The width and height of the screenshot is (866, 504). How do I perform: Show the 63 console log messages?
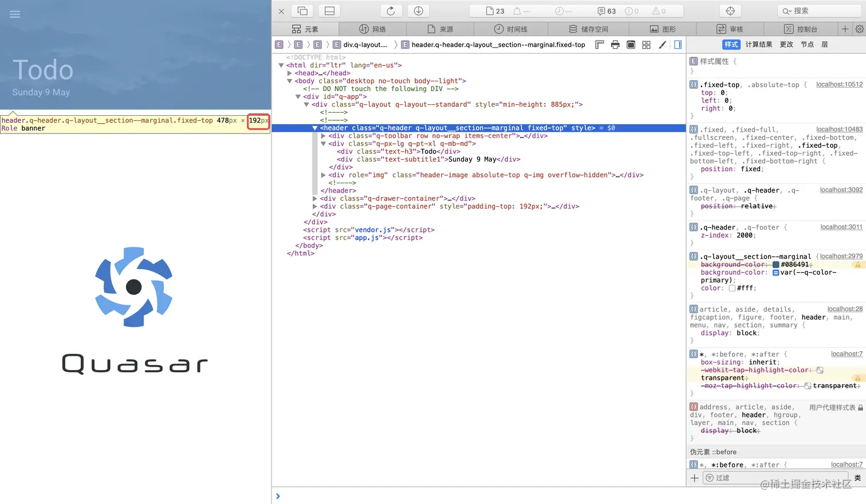pos(607,11)
